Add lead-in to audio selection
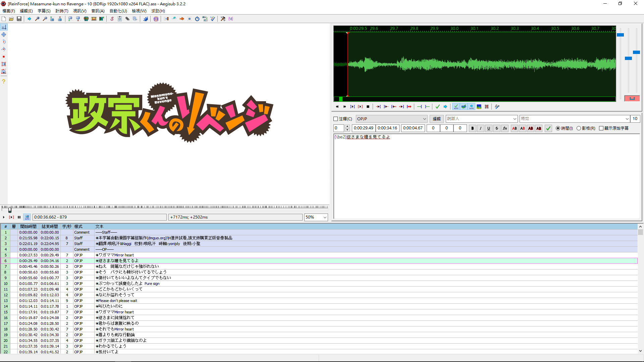The height and width of the screenshot is (362, 644). pyautogui.click(x=420, y=107)
